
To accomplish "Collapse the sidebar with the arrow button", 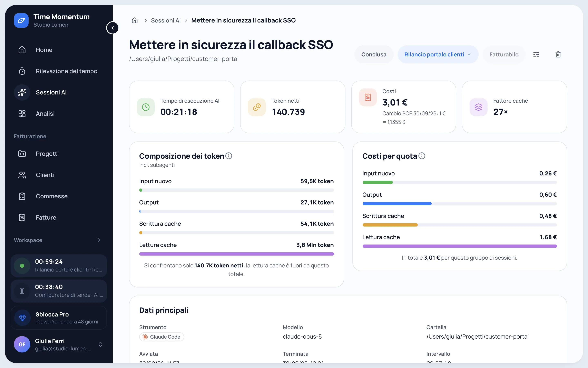I will pos(112,28).
